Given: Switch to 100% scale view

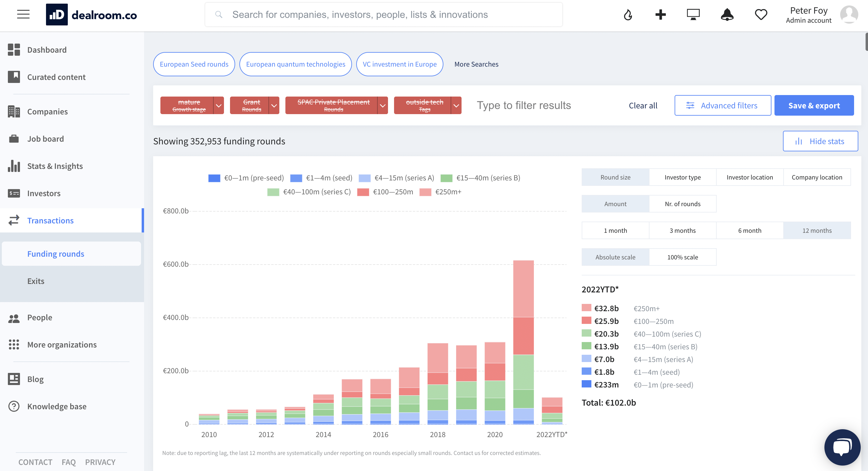Looking at the screenshot, I should (683, 257).
